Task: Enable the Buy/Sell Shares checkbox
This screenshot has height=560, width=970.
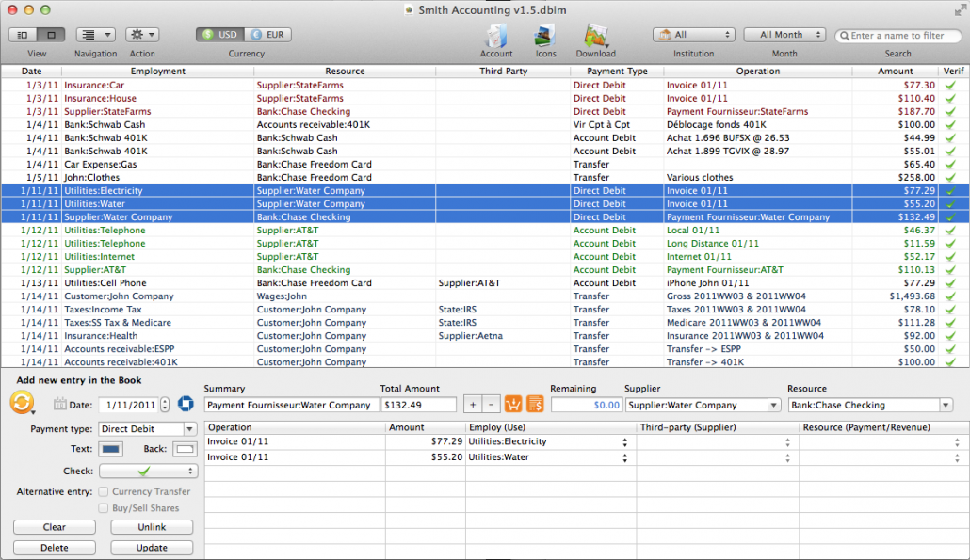Action: (x=104, y=508)
